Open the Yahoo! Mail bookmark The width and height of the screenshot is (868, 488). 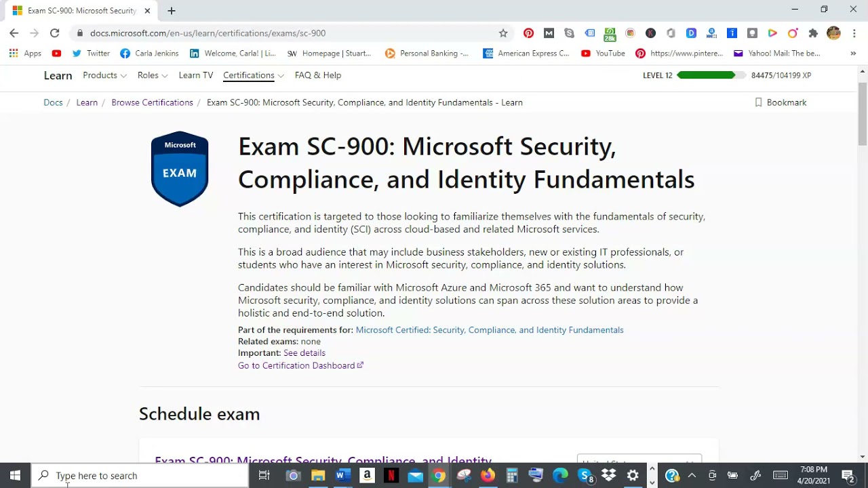(776, 53)
